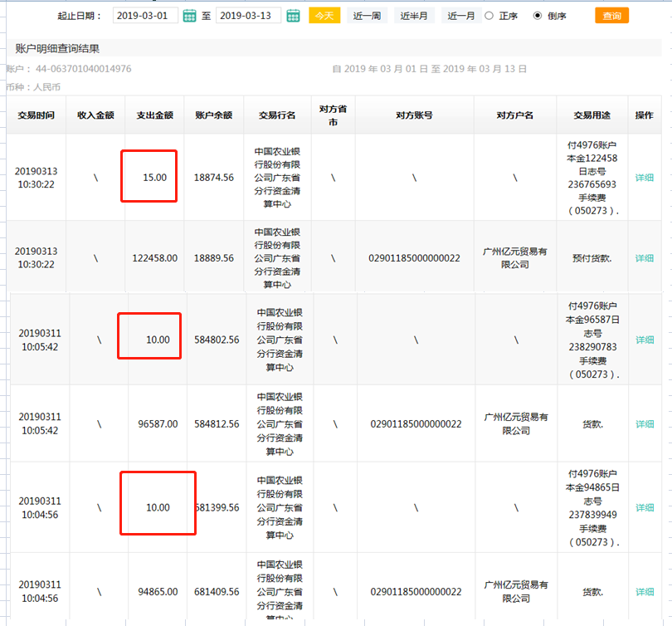Click the start date field 2019-03-01
This screenshot has height=626, width=672.
click(x=144, y=16)
